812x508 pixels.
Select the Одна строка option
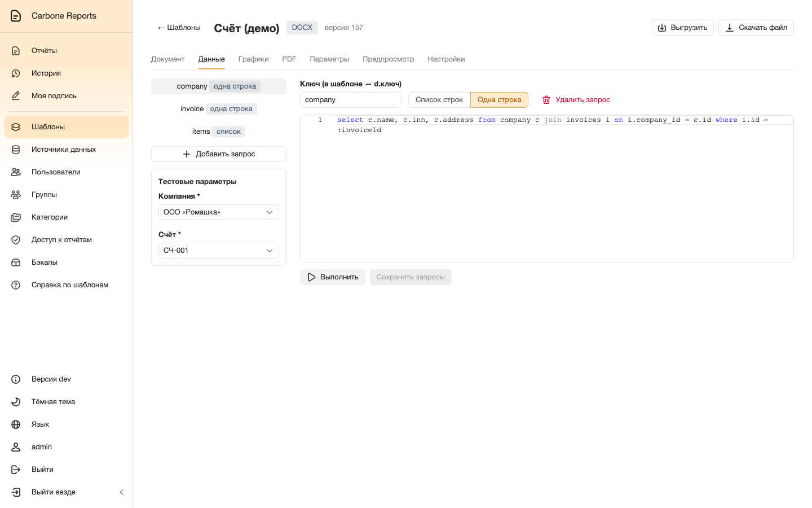pos(499,100)
